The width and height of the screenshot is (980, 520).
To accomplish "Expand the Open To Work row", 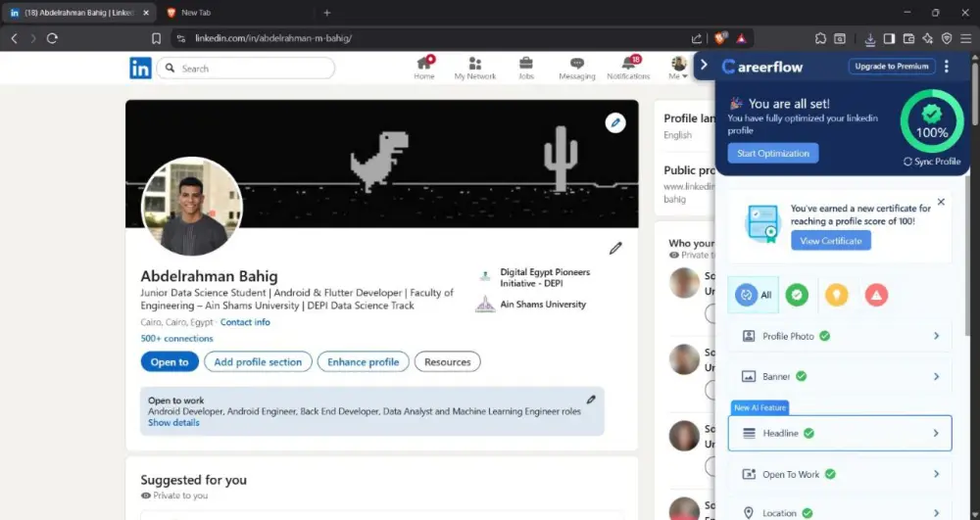I will 840,474.
